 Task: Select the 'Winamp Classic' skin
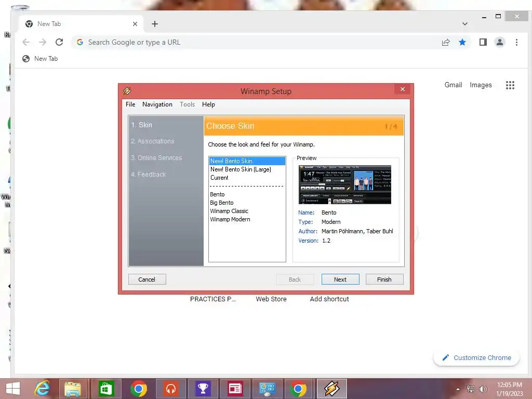(x=247, y=211)
